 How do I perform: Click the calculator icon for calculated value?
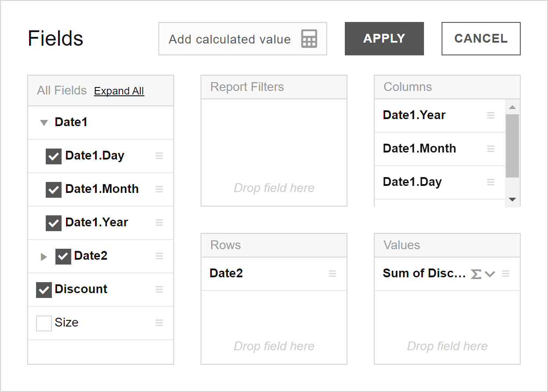pyautogui.click(x=309, y=39)
